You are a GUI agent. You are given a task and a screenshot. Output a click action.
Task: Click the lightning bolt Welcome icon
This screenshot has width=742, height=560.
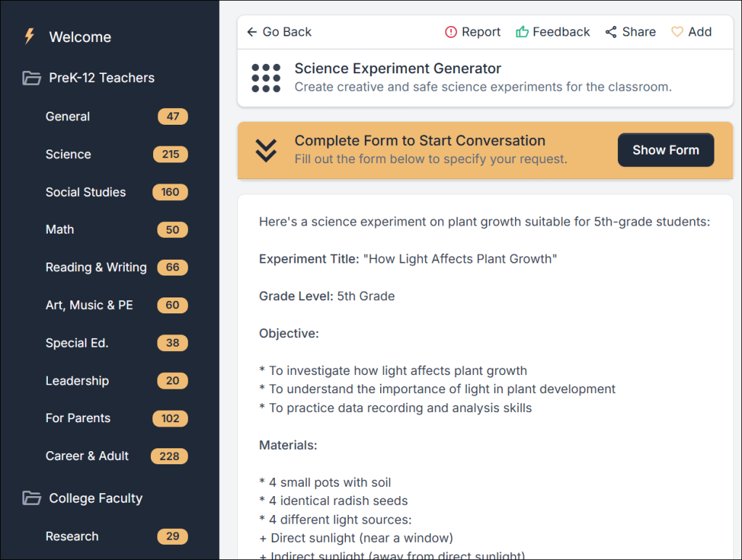[x=30, y=36]
